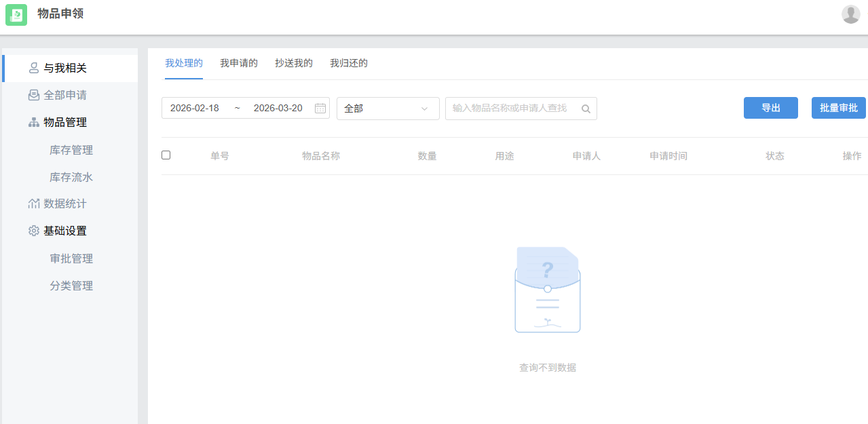
Task: Click the 批量审批 batch approve button
Action: (838, 108)
